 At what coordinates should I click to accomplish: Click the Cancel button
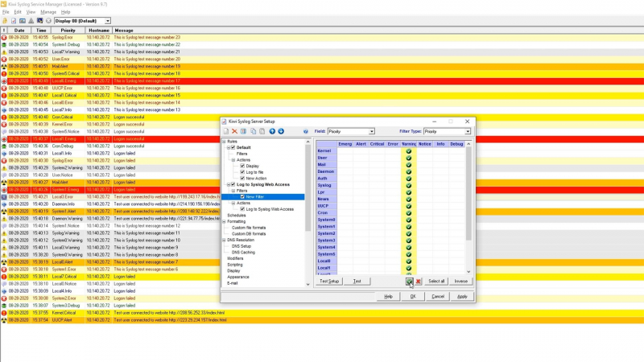(x=438, y=296)
